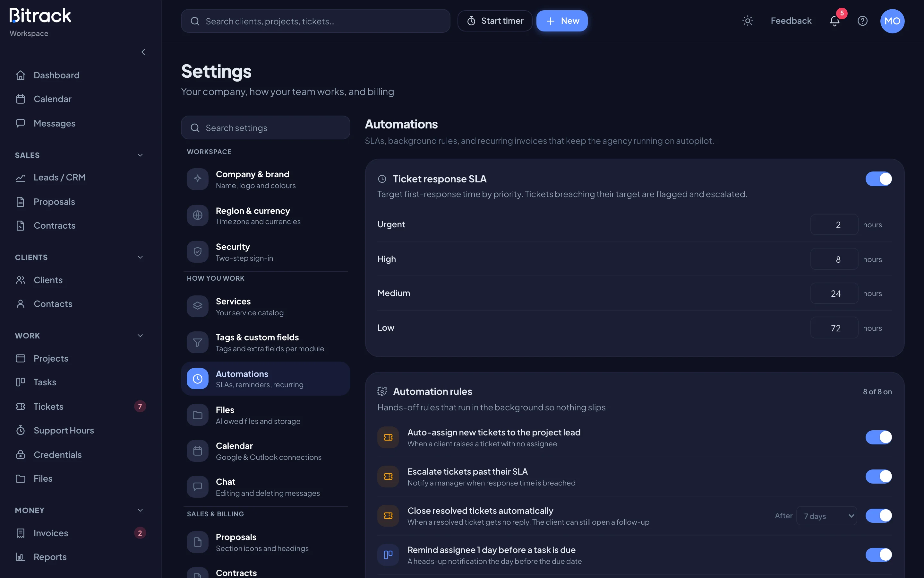Viewport: 924px width, 578px height.
Task: Toggle Close resolved tickets automatically
Action: [878, 516]
